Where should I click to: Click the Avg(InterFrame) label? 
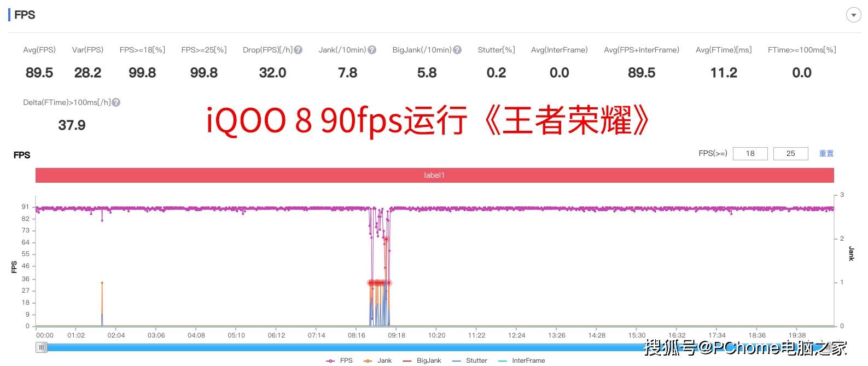(559, 50)
